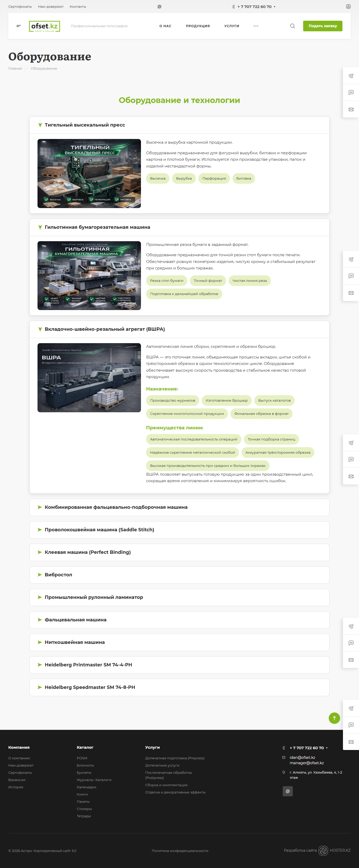Click Сертификаты in the top bar
This screenshot has width=359, height=868.
[x=20, y=7]
